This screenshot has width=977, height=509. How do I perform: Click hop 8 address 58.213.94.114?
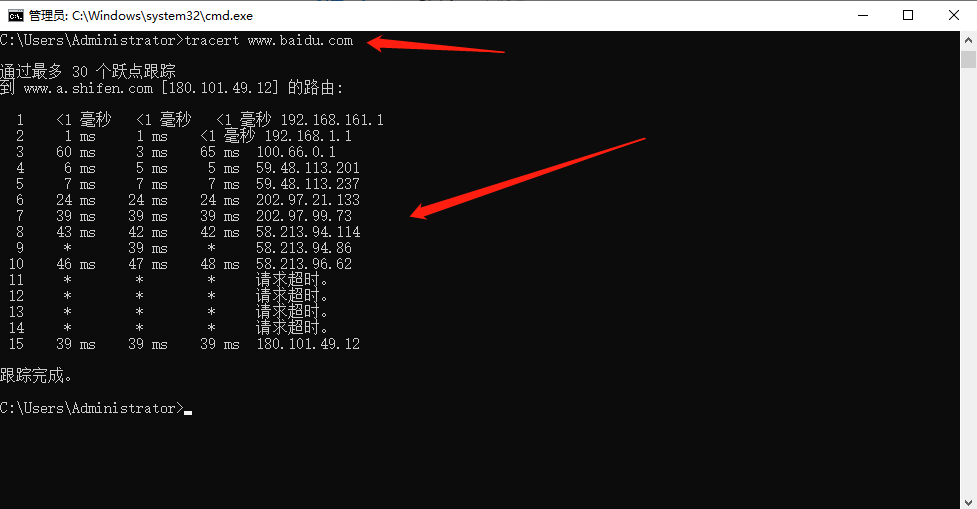click(x=308, y=232)
